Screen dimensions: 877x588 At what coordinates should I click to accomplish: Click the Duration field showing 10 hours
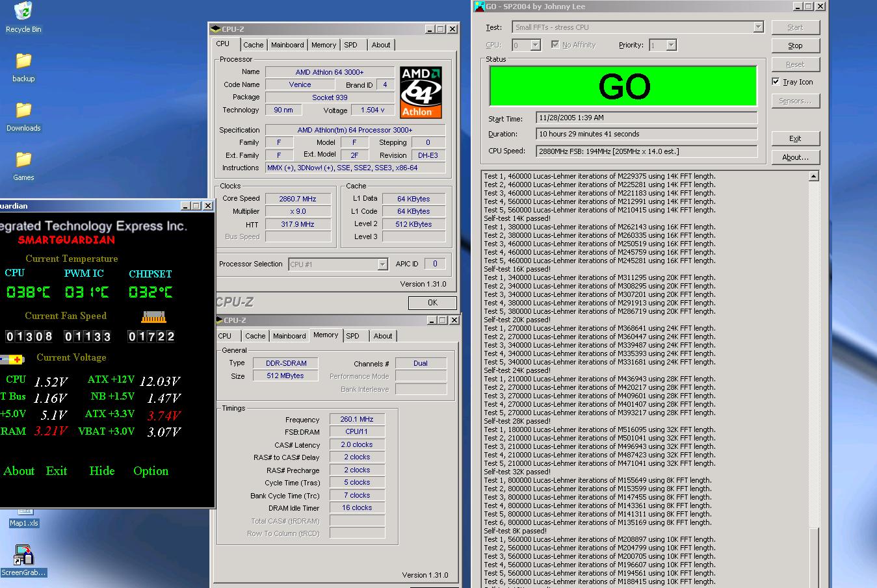(x=647, y=134)
